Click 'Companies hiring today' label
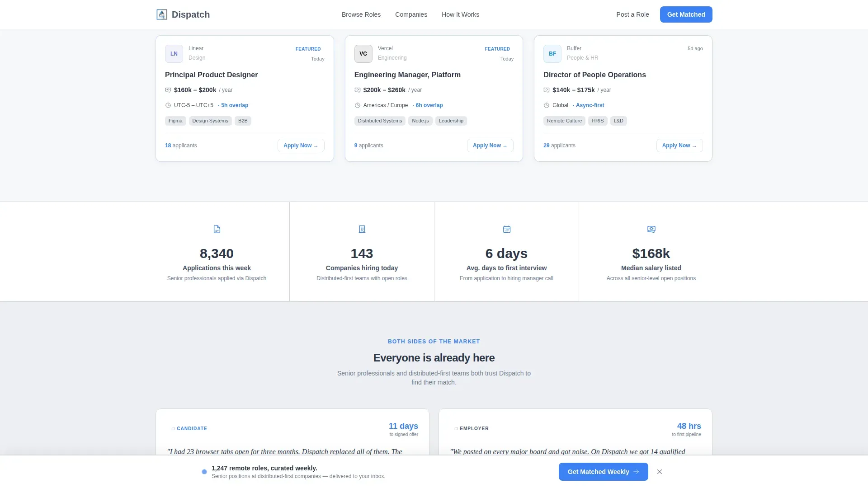This screenshot has width=868, height=488. coord(362,268)
